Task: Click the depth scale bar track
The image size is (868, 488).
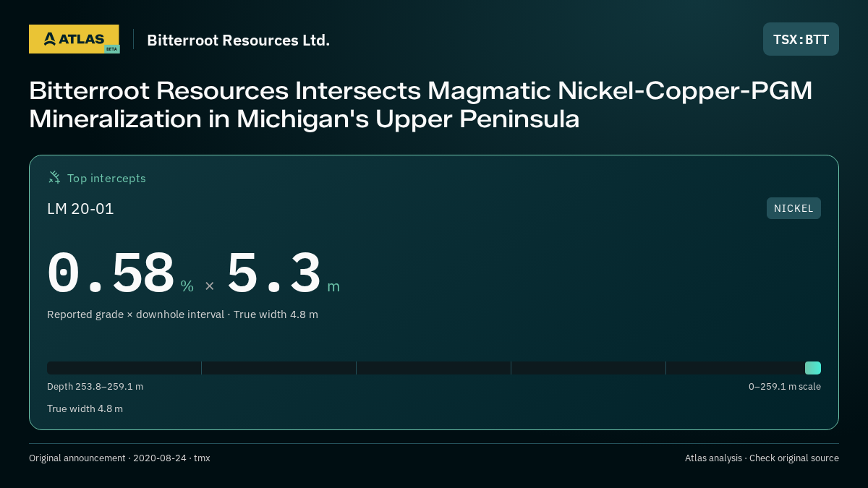Action: point(434,368)
